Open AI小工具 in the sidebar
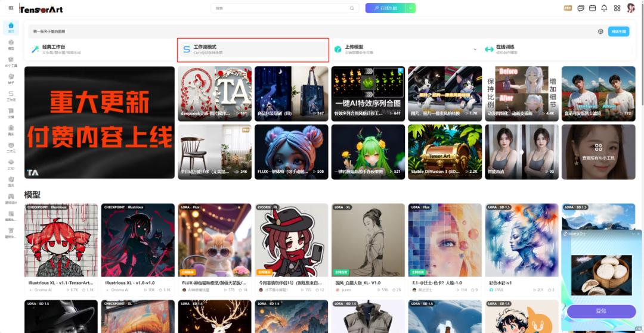Screen dimensions: 644x333 (x=11, y=62)
